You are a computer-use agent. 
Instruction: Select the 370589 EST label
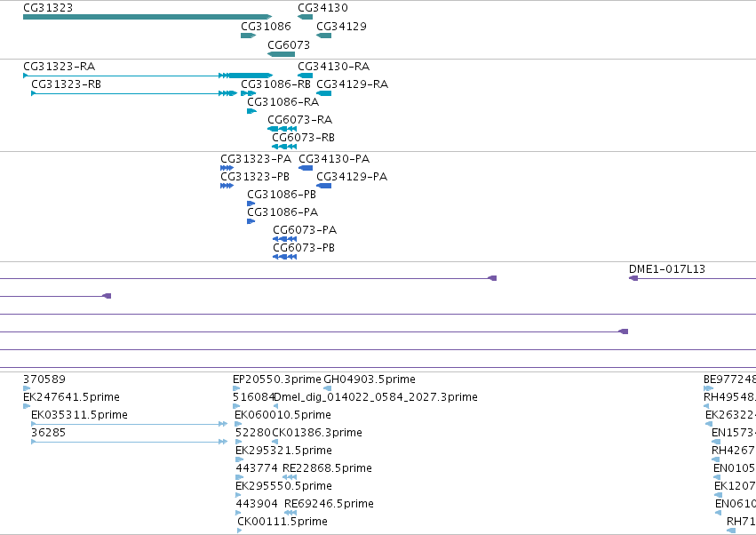click(x=44, y=379)
